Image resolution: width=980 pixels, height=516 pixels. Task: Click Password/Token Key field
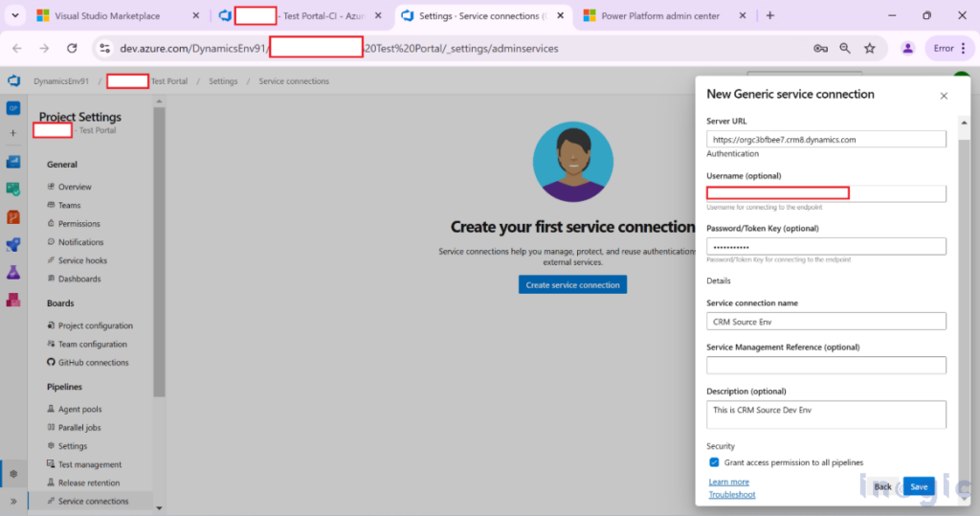(x=826, y=246)
